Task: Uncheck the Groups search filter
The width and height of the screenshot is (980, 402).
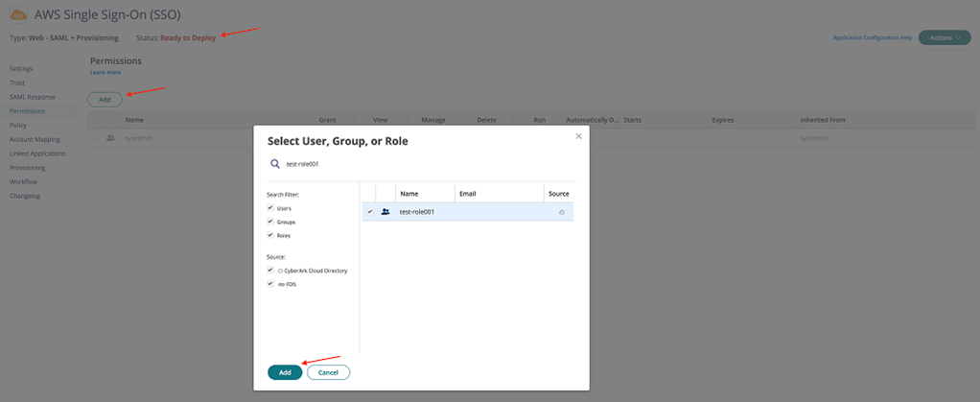Action: click(x=270, y=221)
